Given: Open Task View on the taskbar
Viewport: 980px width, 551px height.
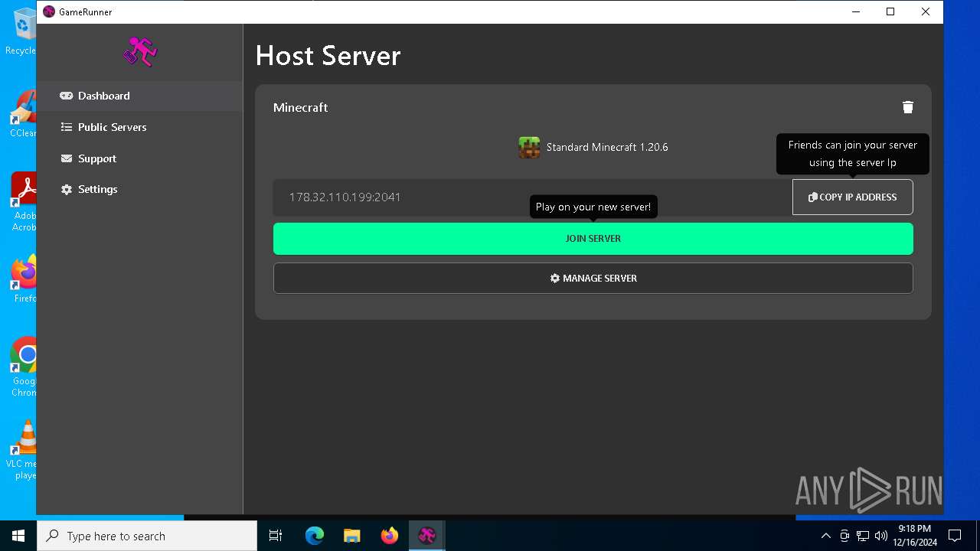Looking at the screenshot, I should pos(276,536).
